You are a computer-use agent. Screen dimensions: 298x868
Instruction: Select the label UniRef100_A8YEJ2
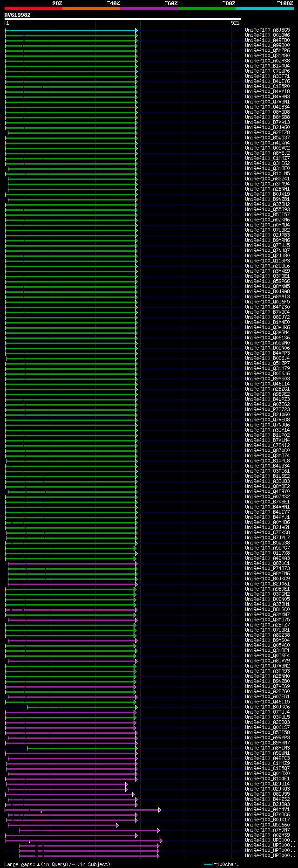pyautogui.click(x=267, y=153)
